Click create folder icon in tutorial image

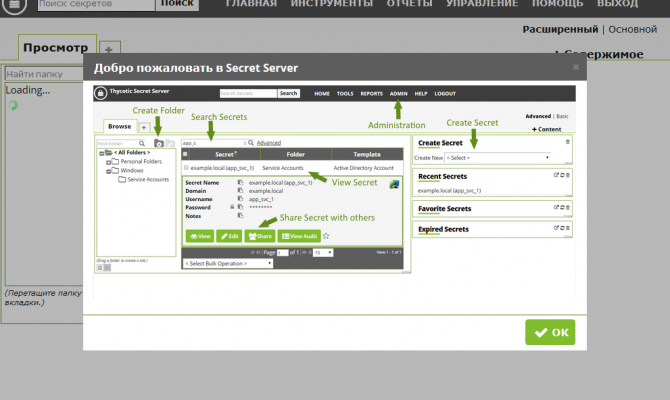(x=159, y=143)
